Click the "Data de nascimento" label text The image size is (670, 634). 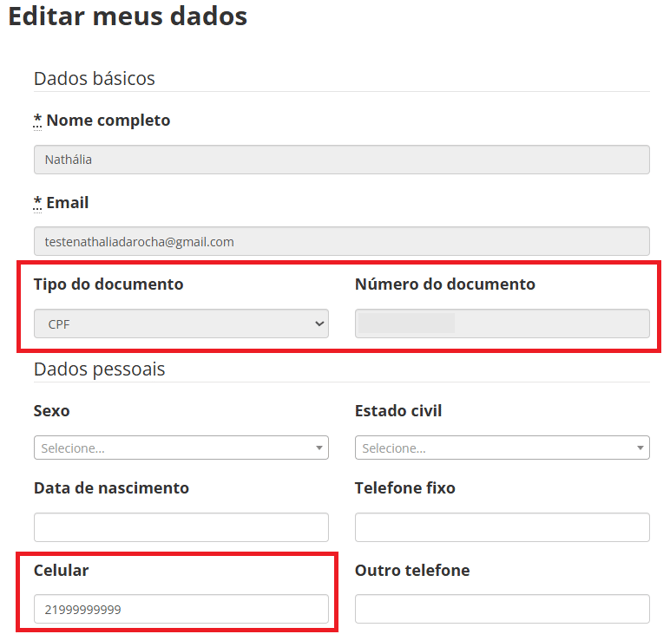pyautogui.click(x=111, y=488)
